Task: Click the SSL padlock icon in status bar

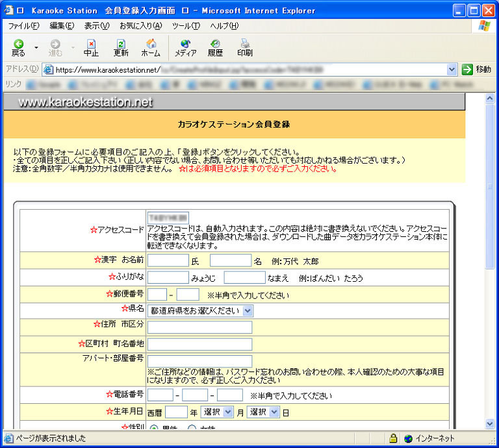Action: pos(393,438)
